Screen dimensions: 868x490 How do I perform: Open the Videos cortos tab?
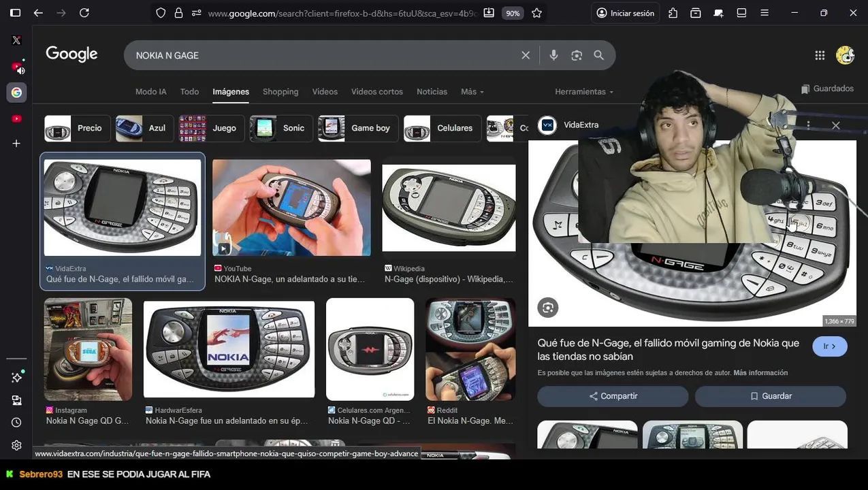pos(377,92)
